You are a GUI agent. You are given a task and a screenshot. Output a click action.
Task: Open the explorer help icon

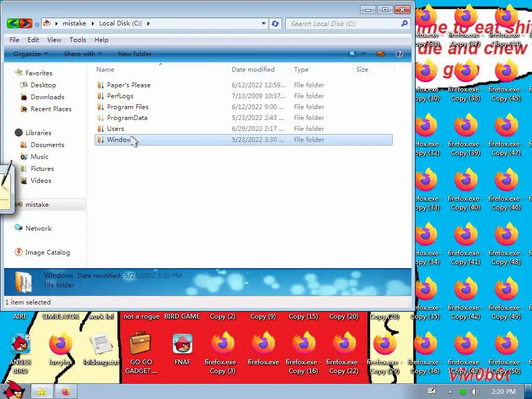[x=400, y=54]
